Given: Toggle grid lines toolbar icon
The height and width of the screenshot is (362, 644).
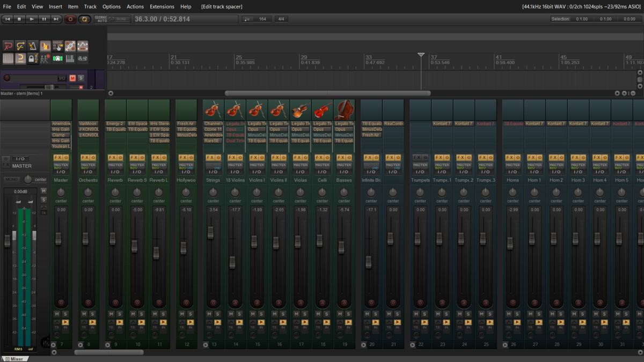Looking at the screenshot, I should [8, 58].
